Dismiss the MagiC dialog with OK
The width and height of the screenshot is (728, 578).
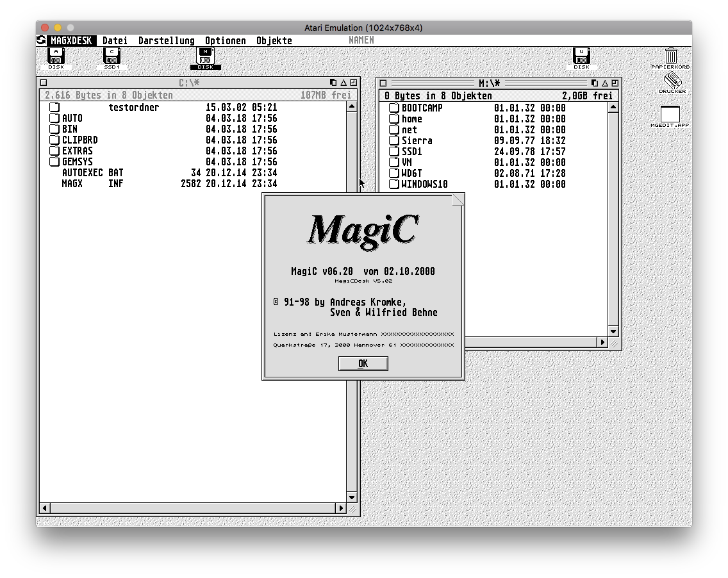click(363, 363)
